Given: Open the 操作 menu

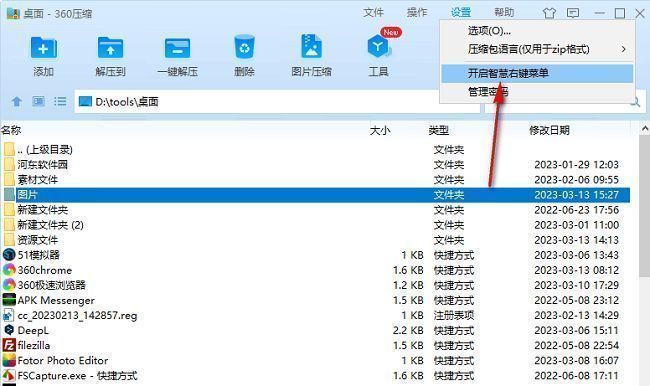Looking at the screenshot, I should click(417, 12).
